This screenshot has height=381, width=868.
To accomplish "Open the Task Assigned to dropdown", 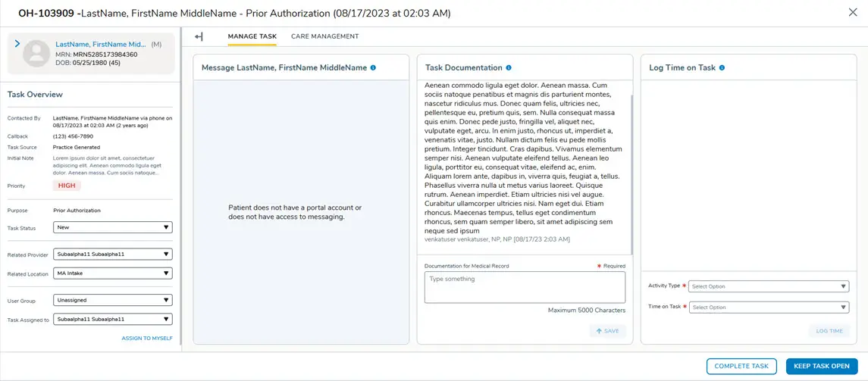I will pyautogui.click(x=113, y=320).
